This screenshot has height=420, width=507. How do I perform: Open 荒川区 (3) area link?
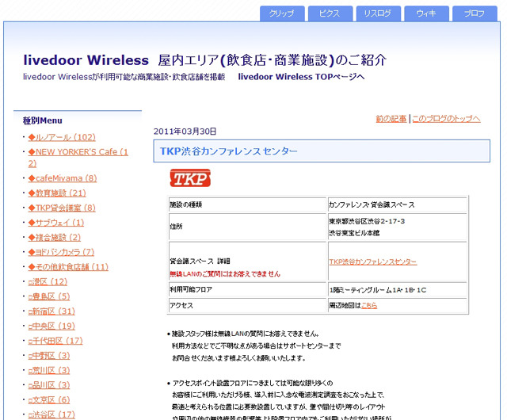click(49, 371)
